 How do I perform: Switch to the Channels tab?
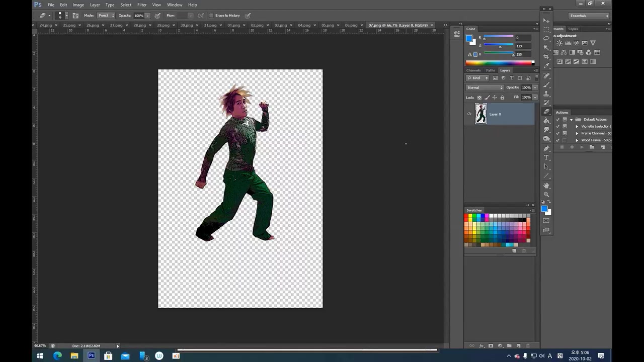point(473,70)
